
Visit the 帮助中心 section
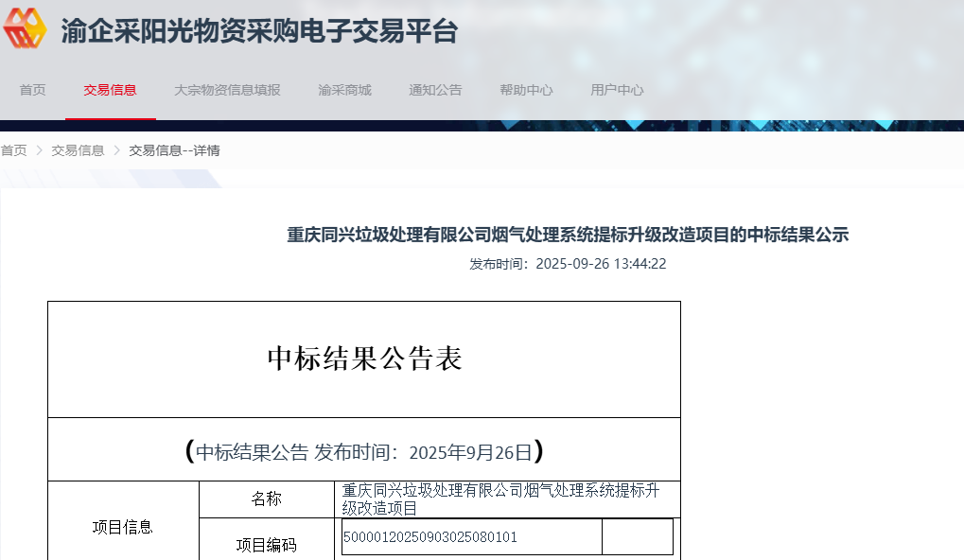pos(526,90)
